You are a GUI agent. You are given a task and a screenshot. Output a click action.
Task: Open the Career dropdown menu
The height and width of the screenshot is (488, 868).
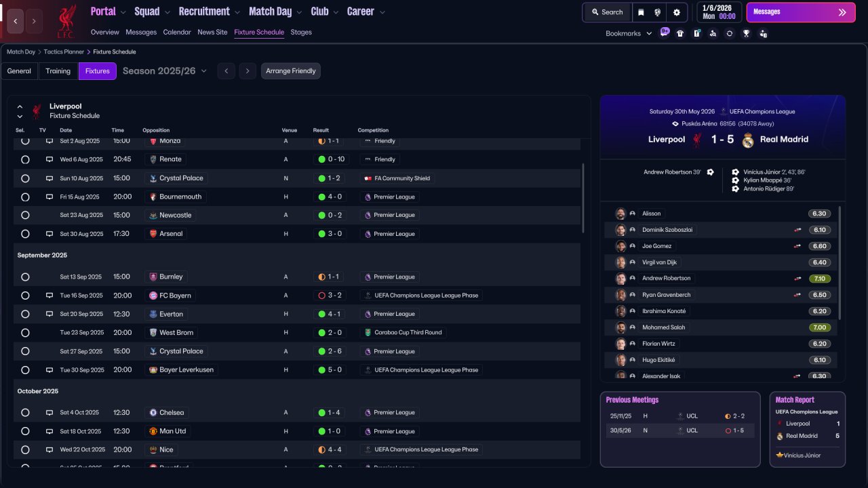(x=366, y=12)
